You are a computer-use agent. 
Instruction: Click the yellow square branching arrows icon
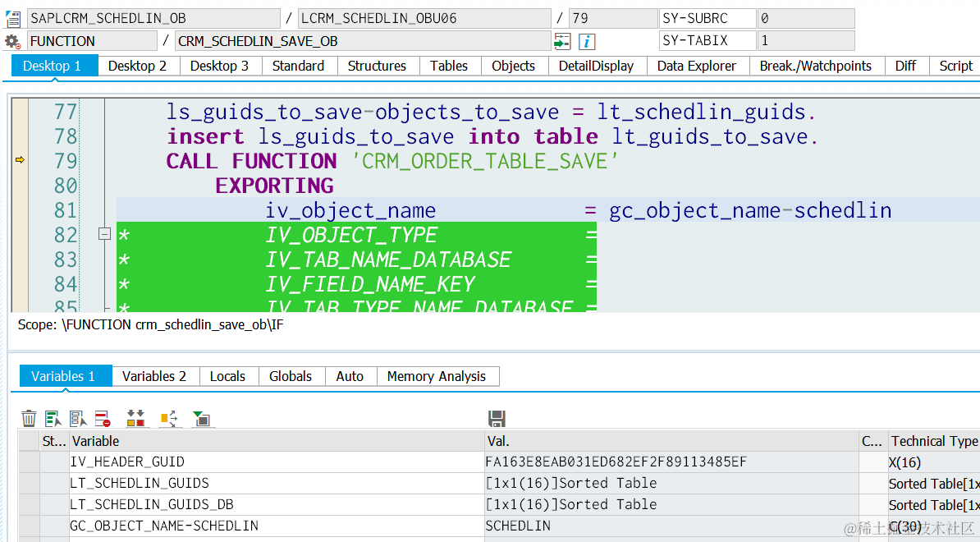click(169, 418)
